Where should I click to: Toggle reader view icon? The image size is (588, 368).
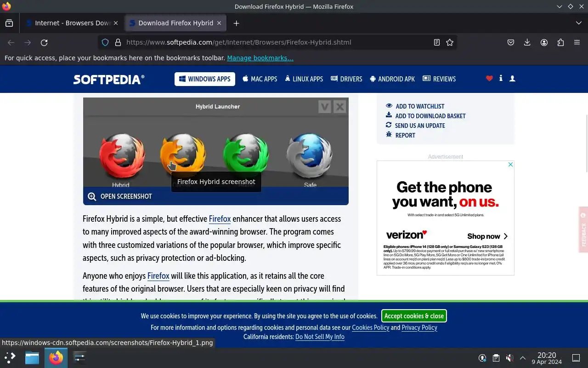(x=437, y=42)
